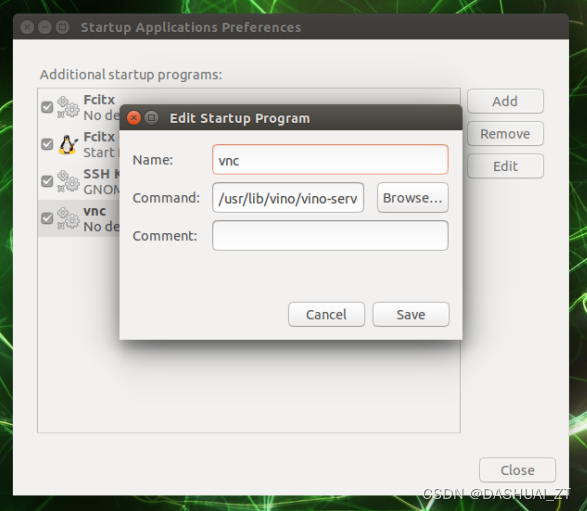
Task: Click Edit in Startup Applications Preferences
Action: 505,166
